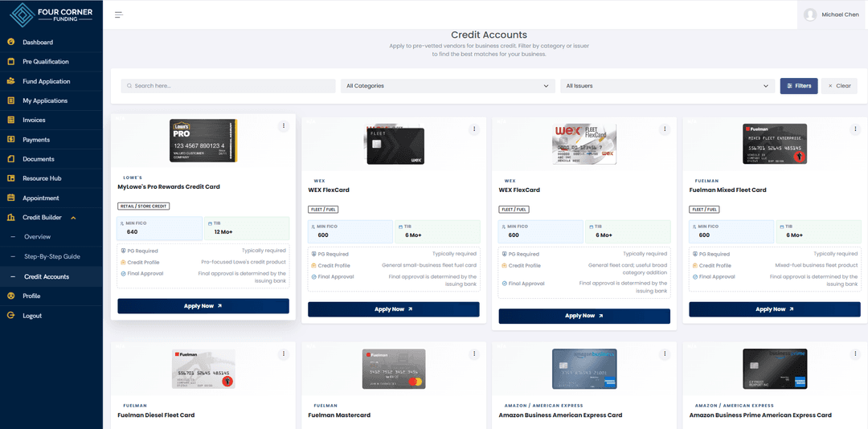Click the Fuelman Mixed Fleet Card title

pyautogui.click(x=727, y=190)
